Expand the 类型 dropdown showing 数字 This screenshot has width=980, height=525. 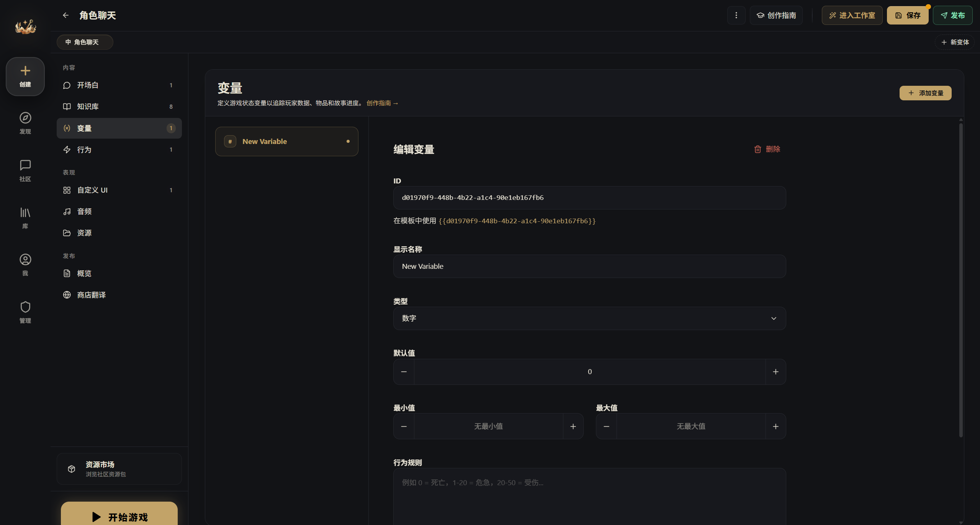point(589,318)
